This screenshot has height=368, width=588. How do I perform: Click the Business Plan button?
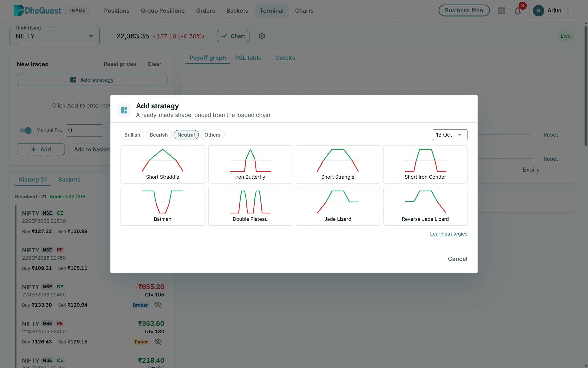(x=464, y=10)
